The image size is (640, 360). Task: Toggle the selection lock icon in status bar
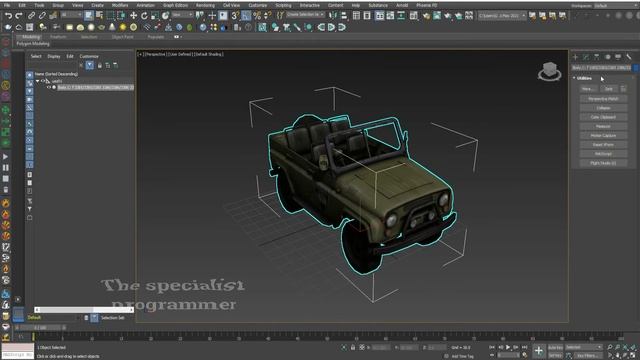tap(353, 347)
